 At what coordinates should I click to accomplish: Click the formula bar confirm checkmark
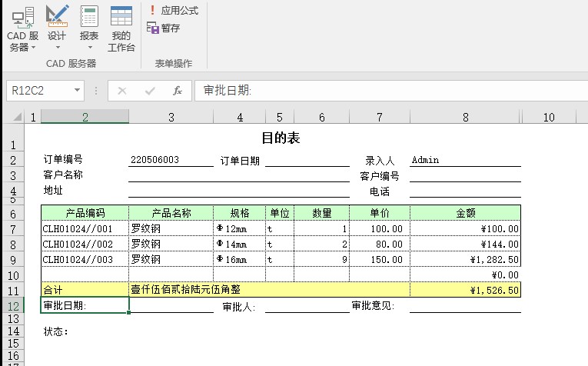click(149, 91)
